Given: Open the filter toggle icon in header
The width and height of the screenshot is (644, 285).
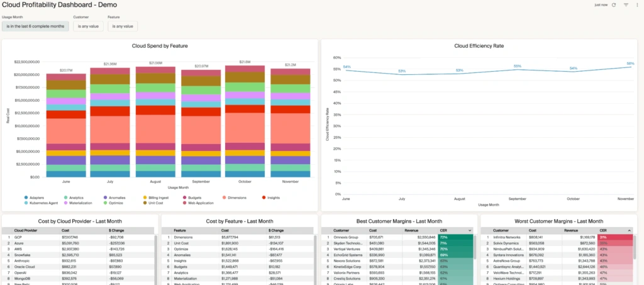Looking at the screenshot, I should coord(626,5).
